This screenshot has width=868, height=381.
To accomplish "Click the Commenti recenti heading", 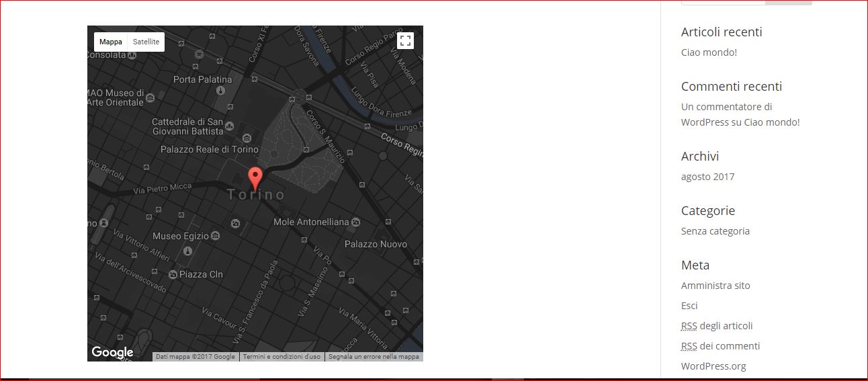I will tap(732, 87).
